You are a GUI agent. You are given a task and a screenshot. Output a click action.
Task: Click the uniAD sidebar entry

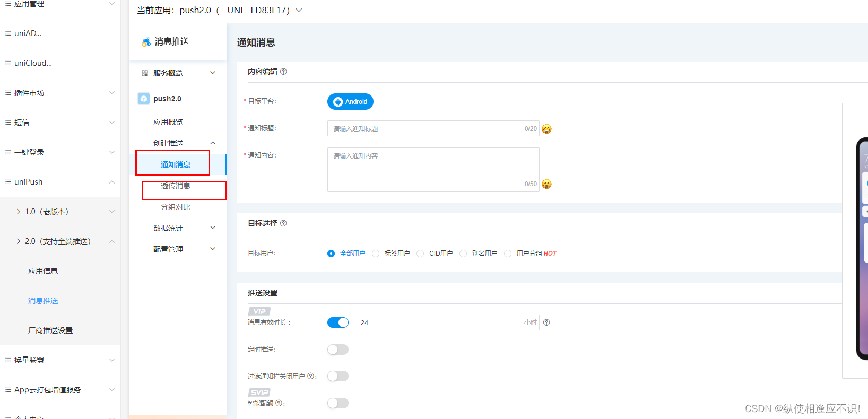click(x=28, y=33)
